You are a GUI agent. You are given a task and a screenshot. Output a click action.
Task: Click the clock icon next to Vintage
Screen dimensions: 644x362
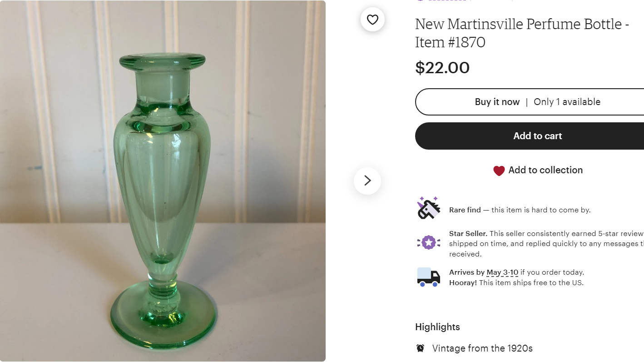[x=421, y=348]
